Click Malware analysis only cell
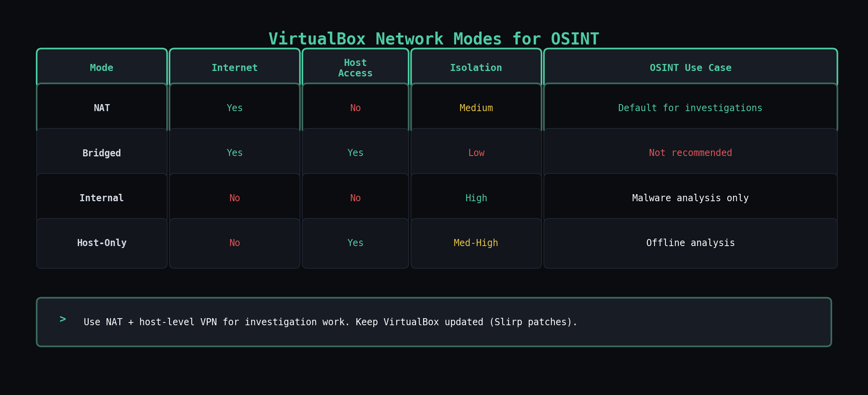This screenshot has width=868, height=395. click(690, 198)
